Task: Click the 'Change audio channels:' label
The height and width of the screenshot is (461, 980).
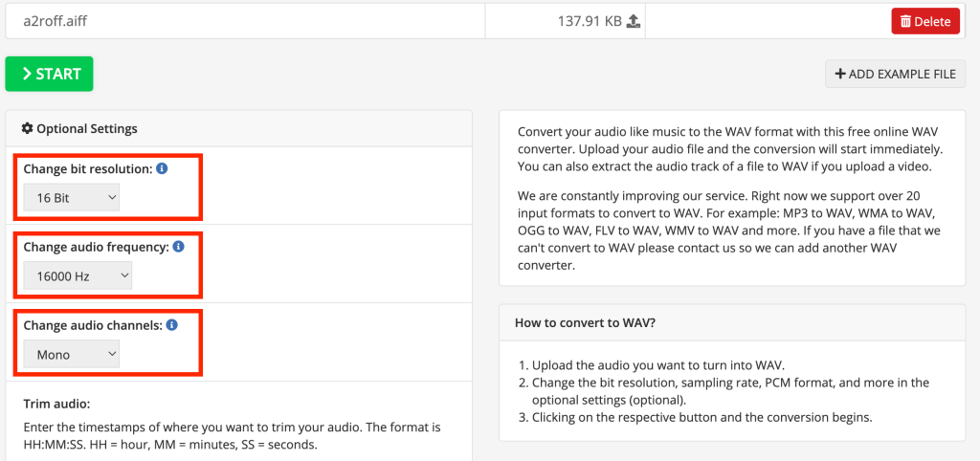Action: click(x=93, y=326)
